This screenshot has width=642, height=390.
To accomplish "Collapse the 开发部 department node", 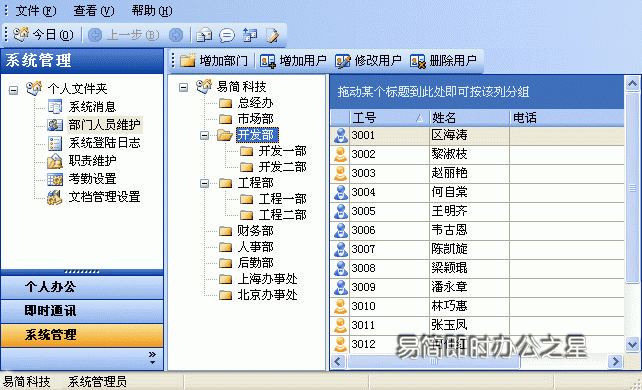I will [204, 135].
